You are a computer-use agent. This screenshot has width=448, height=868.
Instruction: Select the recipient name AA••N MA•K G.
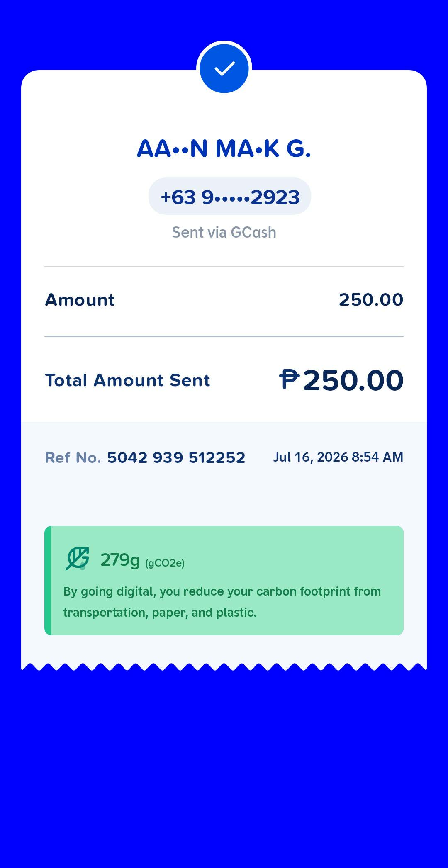(x=224, y=148)
